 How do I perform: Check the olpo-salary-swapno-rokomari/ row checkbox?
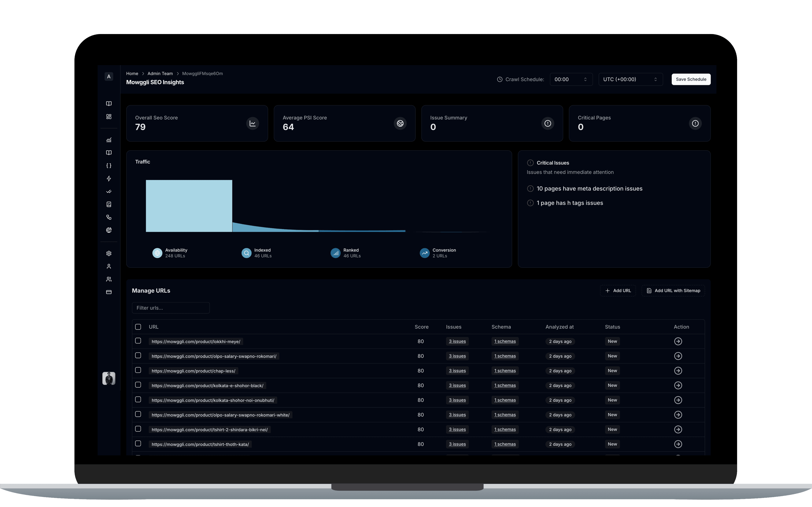point(138,355)
